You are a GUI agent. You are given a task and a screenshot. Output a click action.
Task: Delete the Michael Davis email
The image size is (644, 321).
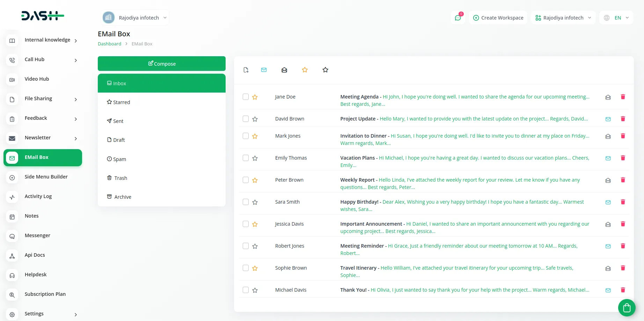[623, 290]
